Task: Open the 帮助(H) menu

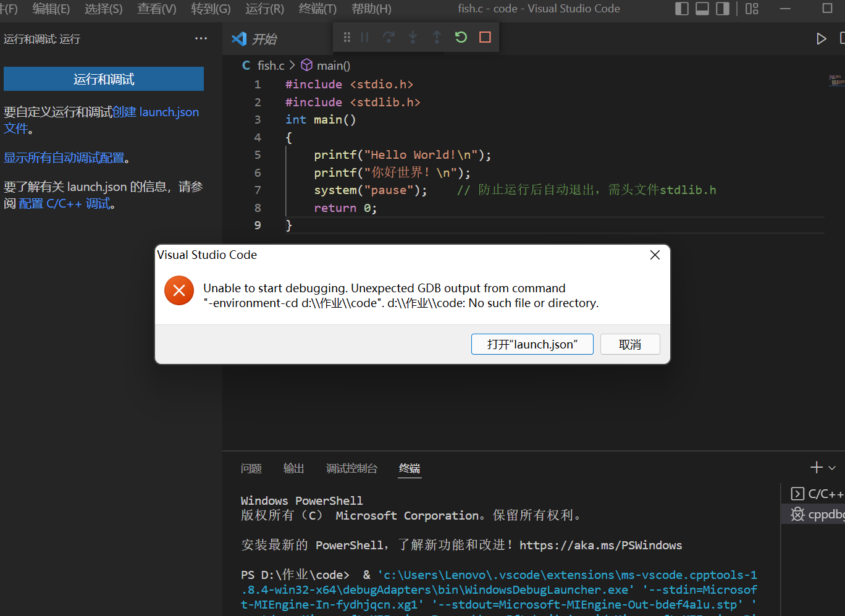Action: [x=371, y=9]
